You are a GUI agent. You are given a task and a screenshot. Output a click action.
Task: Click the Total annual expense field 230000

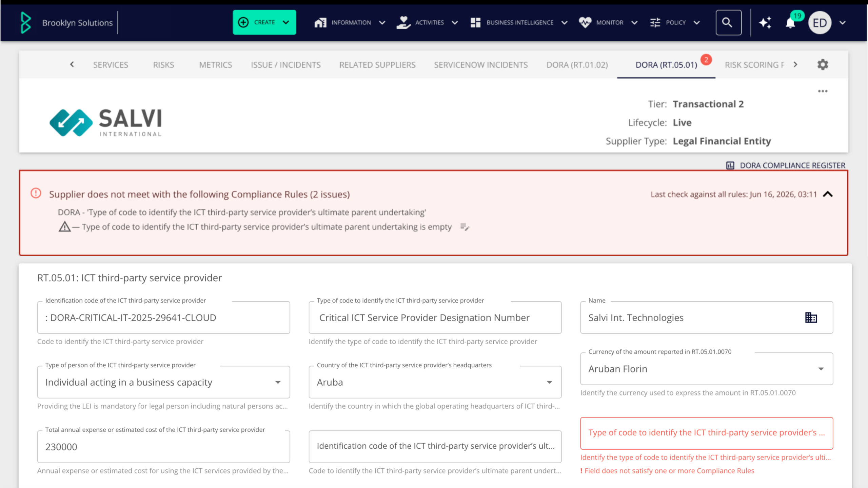pos(163,447)
